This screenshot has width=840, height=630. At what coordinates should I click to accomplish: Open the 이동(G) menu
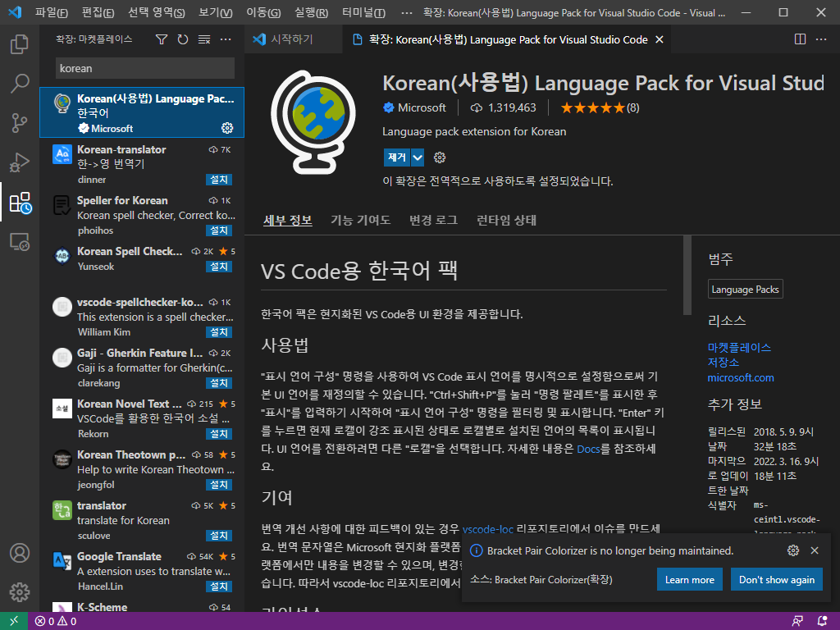263,12
